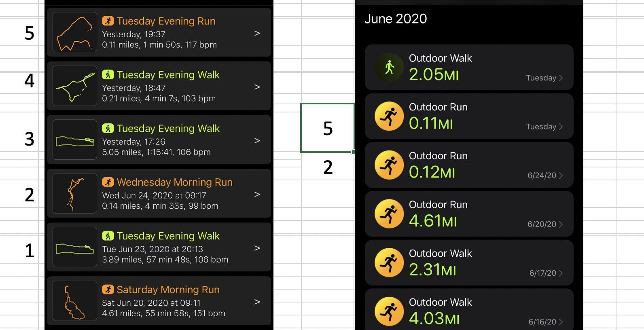
Task: Open the route map thumbnail for Tuesday Evening Run
Action: click(75, 32)
